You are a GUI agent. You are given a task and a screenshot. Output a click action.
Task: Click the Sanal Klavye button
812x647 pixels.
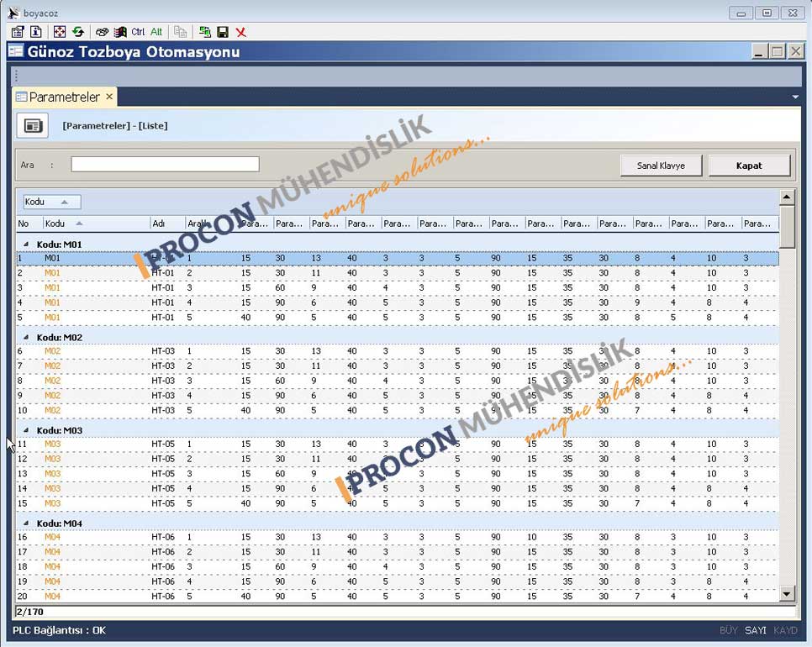661,166
